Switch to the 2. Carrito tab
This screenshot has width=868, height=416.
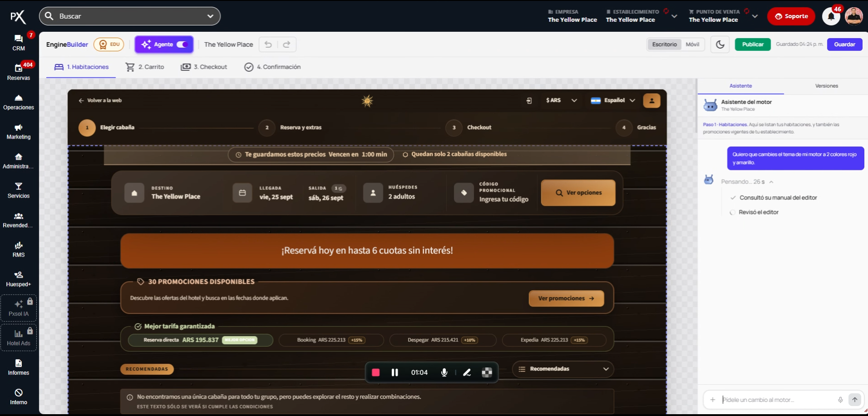click(x=145, y=67)
